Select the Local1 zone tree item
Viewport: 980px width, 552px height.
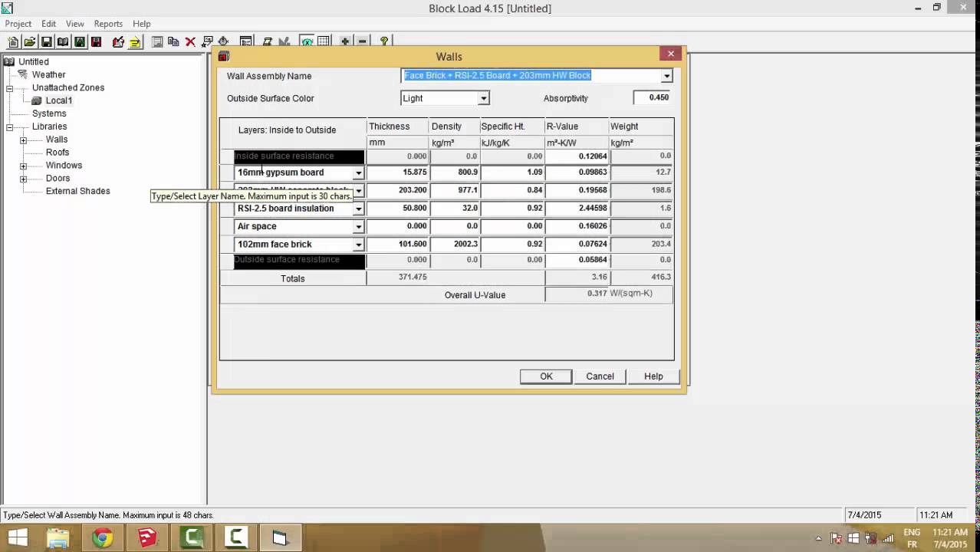pyautogui.click(x=59, y=100)
